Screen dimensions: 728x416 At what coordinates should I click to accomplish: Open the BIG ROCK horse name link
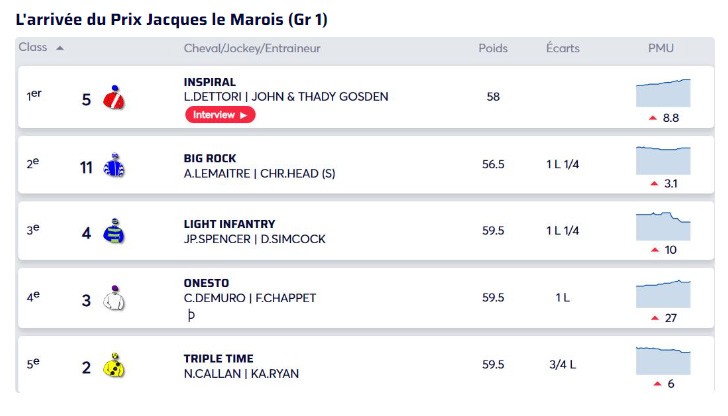(210, 158)
